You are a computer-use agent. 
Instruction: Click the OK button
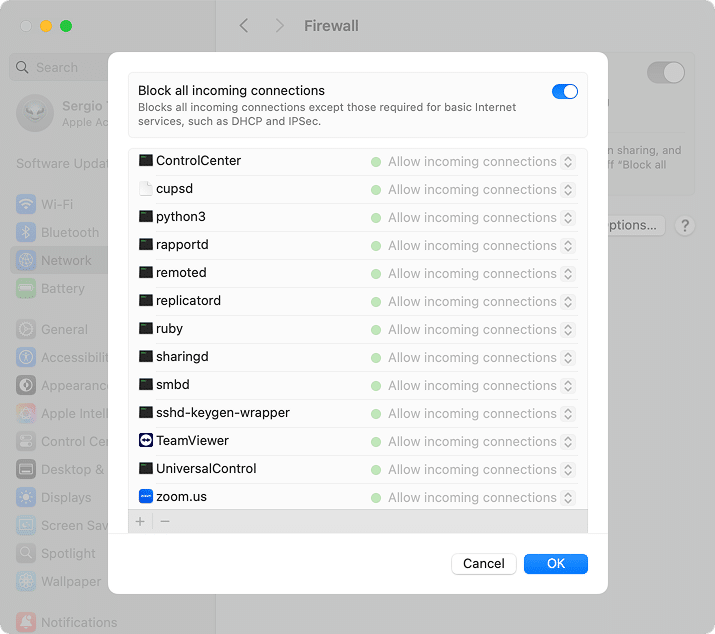(555, 564)
